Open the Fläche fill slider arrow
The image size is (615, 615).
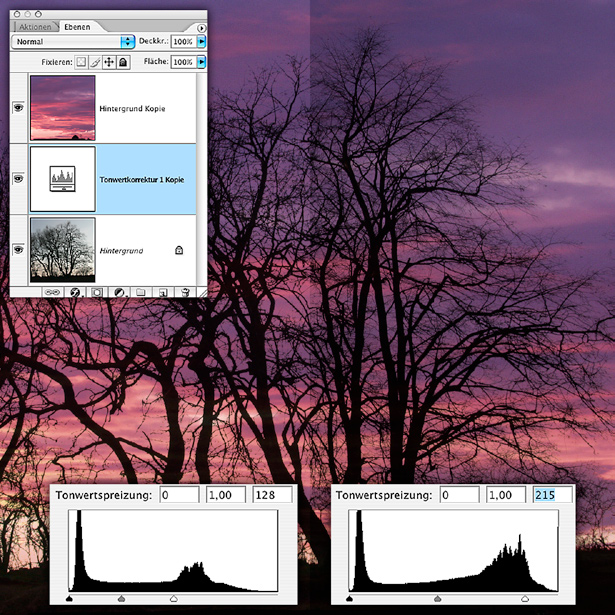[201, 62]
